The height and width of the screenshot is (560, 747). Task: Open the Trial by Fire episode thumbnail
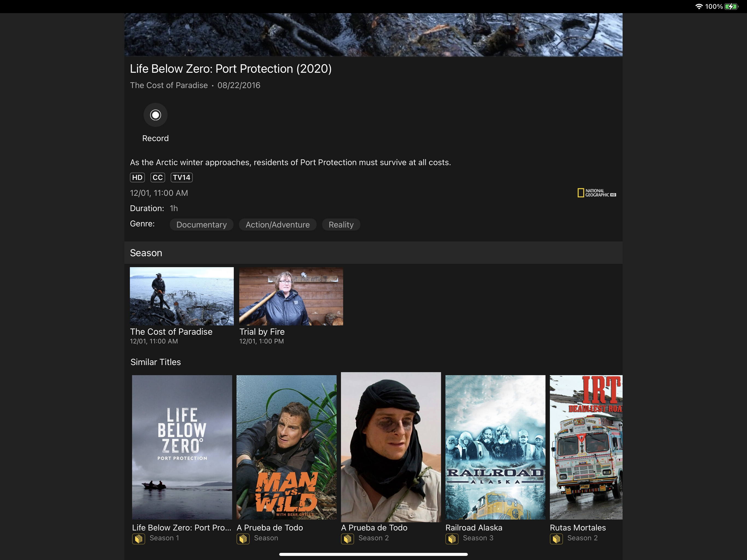coord(291,296)
